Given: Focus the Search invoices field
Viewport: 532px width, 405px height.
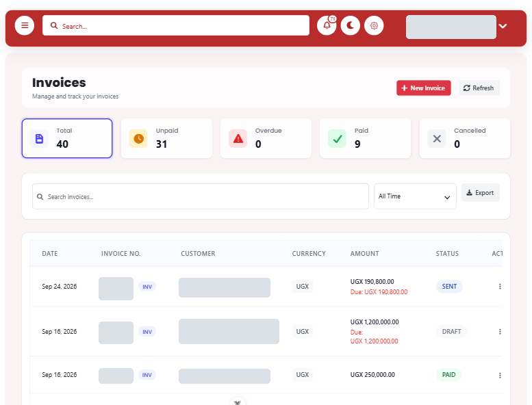Looking at the screenshot, I should pos(201,196).
